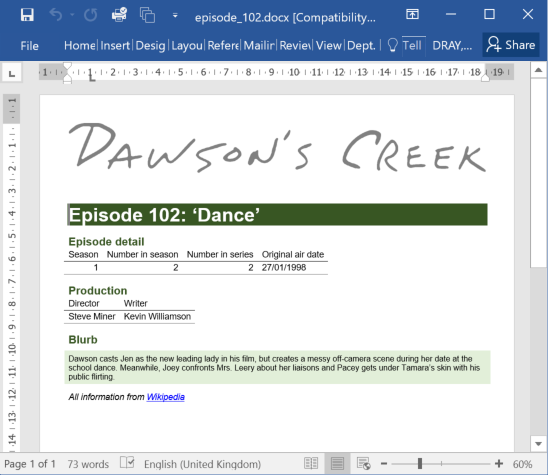548x475 pixels.
Task: Click the zoom in plus button
Action: click(499, 464)
